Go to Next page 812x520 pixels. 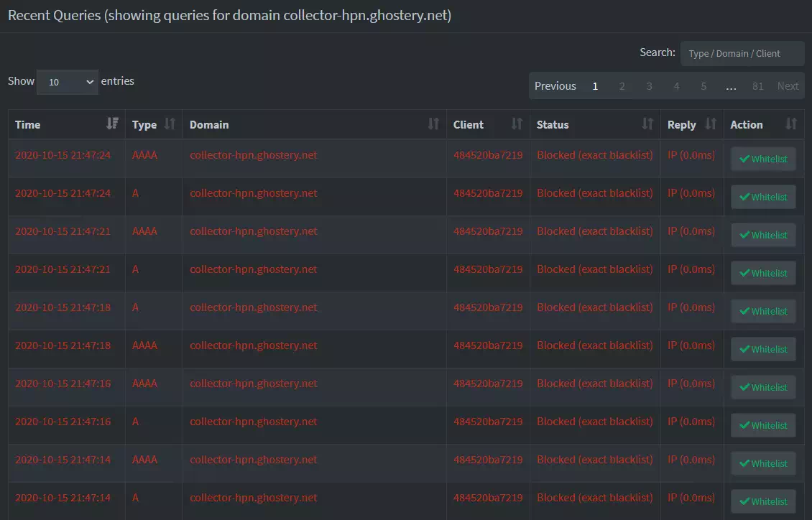pos(788,86)
